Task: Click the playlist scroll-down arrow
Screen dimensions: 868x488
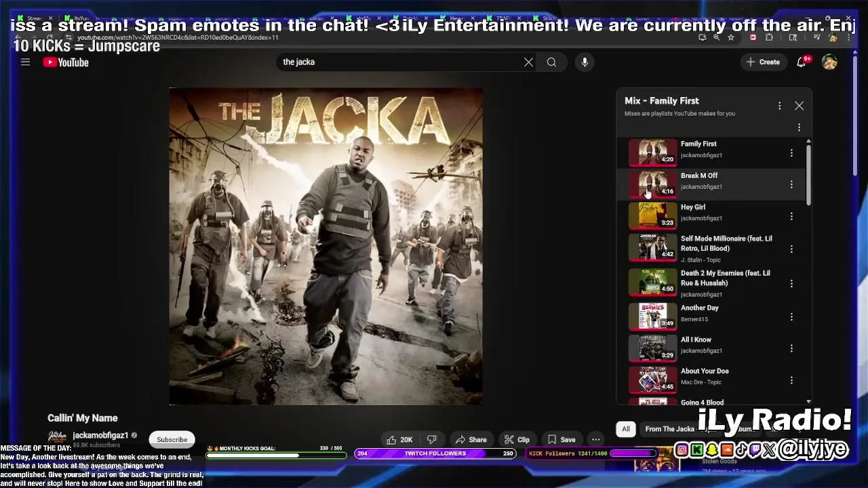Action: 808,402
